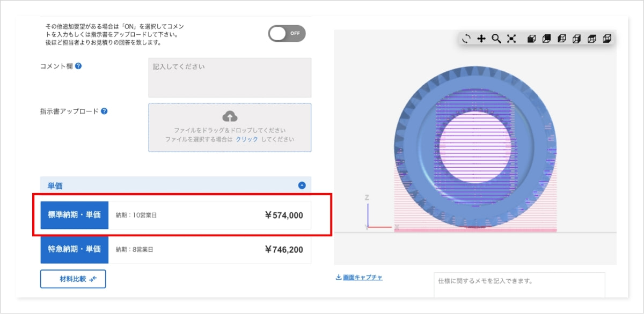
Task: Select the rotate view tool
Action: point(466,39)
